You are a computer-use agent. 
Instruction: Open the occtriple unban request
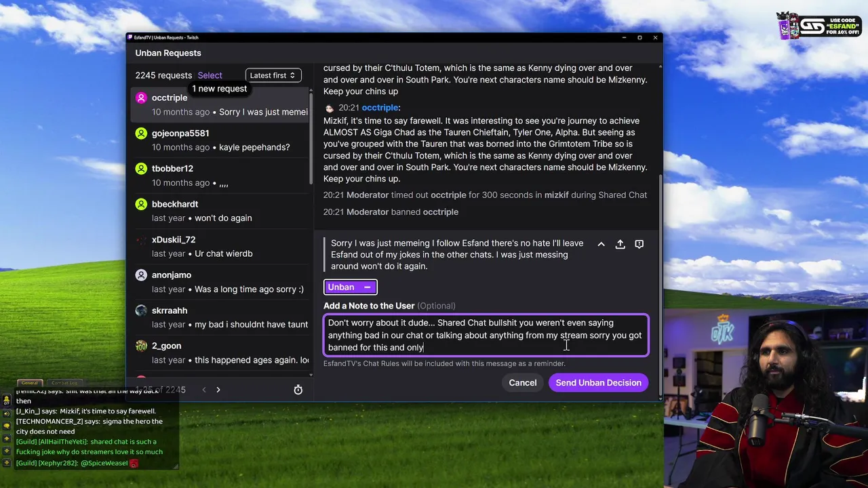[x=220, y=105]
